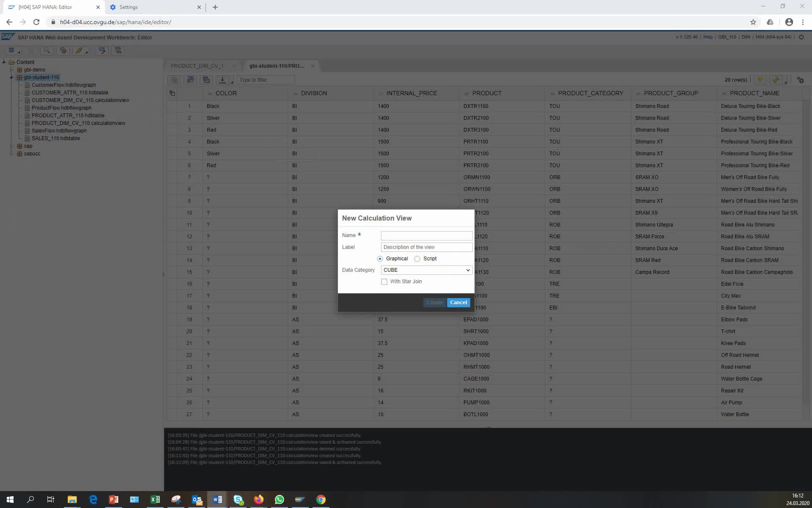
Task: Click the Label description input field
Action: (x=426, y=247)
